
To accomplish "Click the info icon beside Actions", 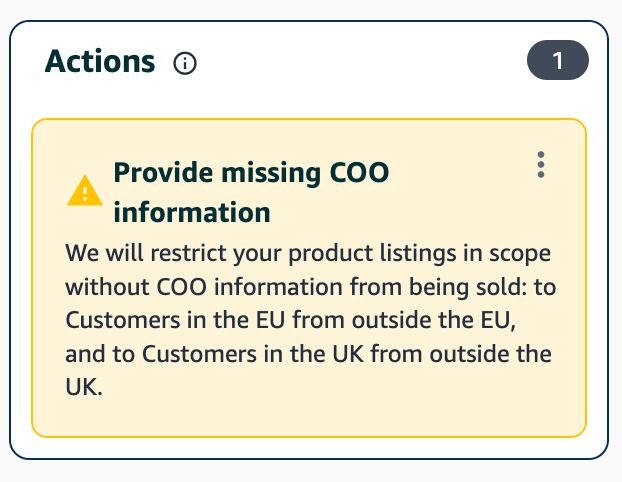I will click(185, 63).
